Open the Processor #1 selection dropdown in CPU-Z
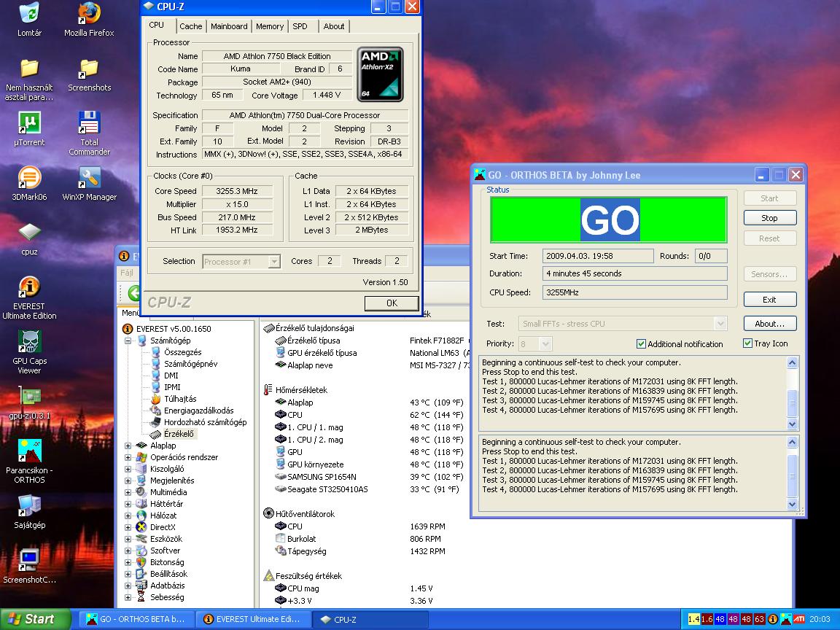840x630 pixels. pyautogui.click(x=273, y=262)
